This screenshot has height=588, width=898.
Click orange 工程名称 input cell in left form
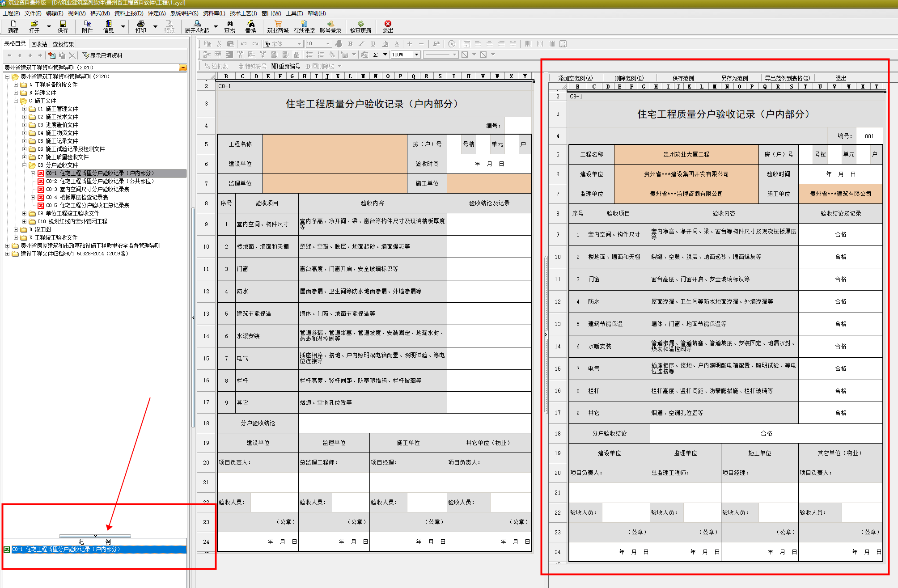coord(335,144)
